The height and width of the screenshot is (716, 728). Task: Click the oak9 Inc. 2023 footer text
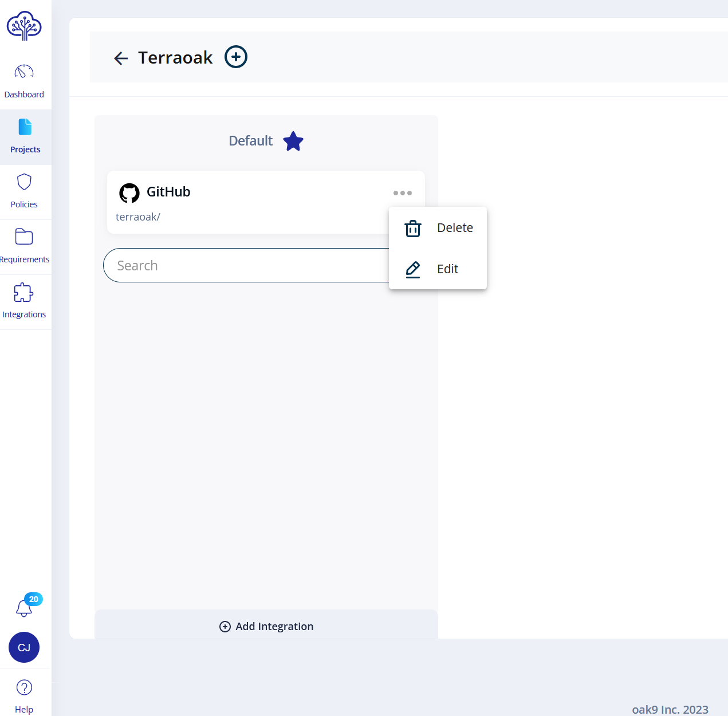[670, 710]
